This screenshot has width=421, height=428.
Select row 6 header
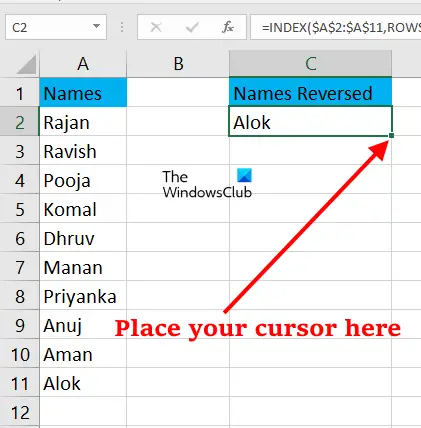coord(20,237)
